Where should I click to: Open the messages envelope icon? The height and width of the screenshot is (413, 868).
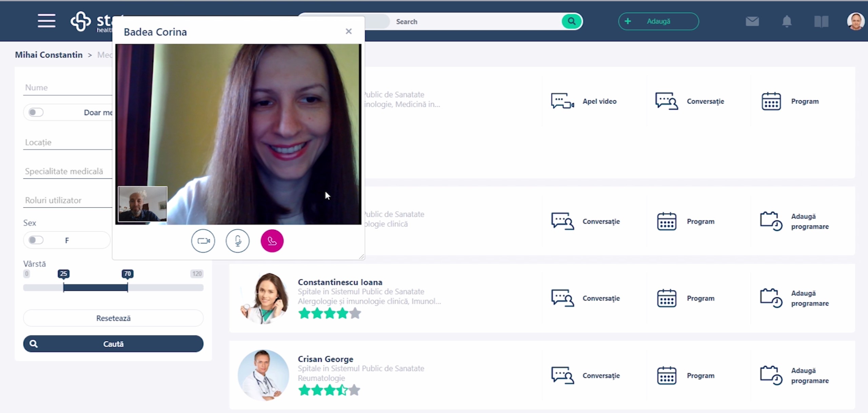(x=752, y=21)
